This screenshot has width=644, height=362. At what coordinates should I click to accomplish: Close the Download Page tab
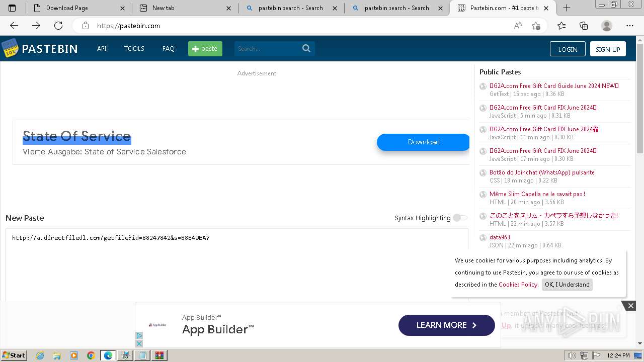[x=123, y=8]
